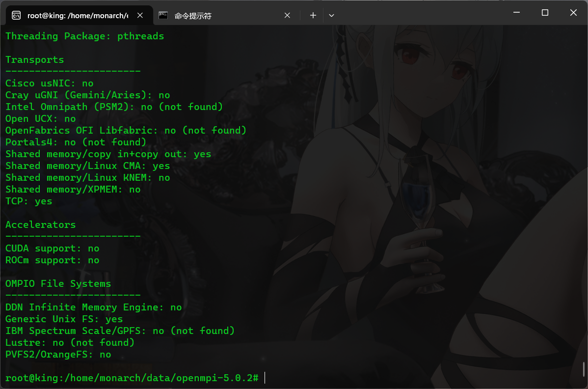Screen dimensions: 588x389
Task: Click the 'Threading Package: pthreads' line
Action: click(85, 36)
